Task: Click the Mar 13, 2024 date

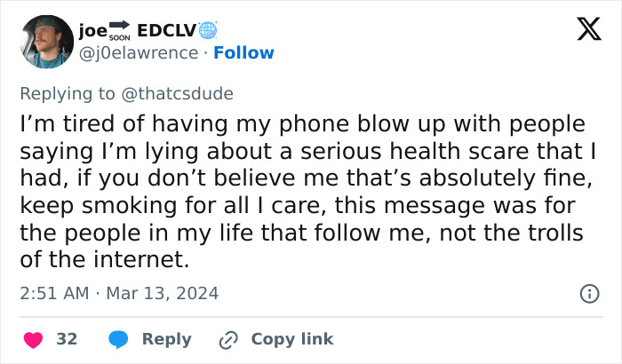Action: pos(162,293)
